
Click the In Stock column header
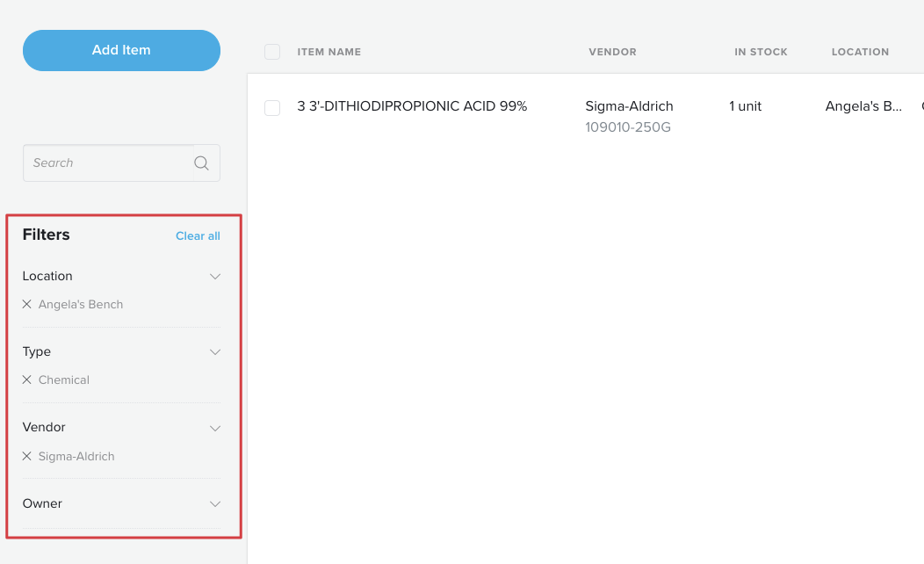click(761, 52)
